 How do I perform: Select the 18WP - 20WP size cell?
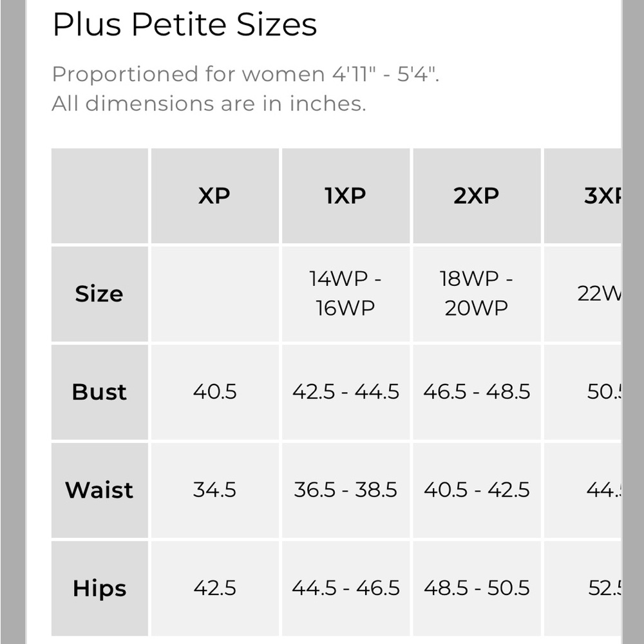click(x=476, y=294)
